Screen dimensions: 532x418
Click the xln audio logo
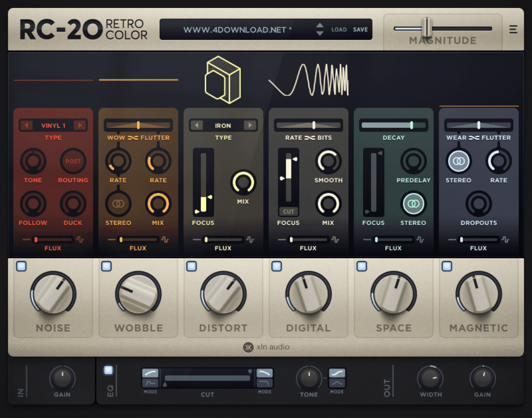[266, 347]
